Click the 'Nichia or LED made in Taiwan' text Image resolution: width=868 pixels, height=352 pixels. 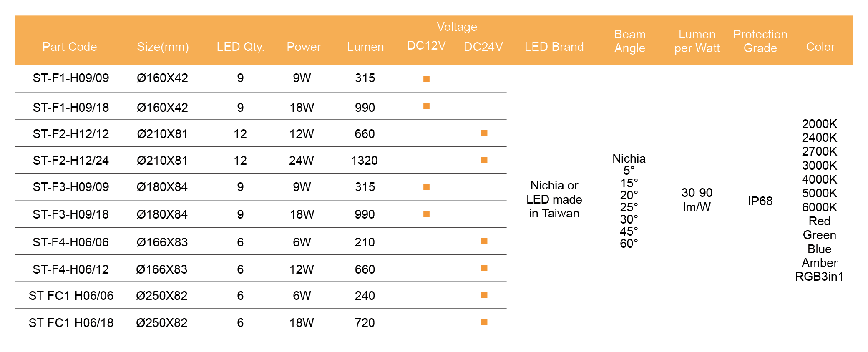[x=554, y=199]
